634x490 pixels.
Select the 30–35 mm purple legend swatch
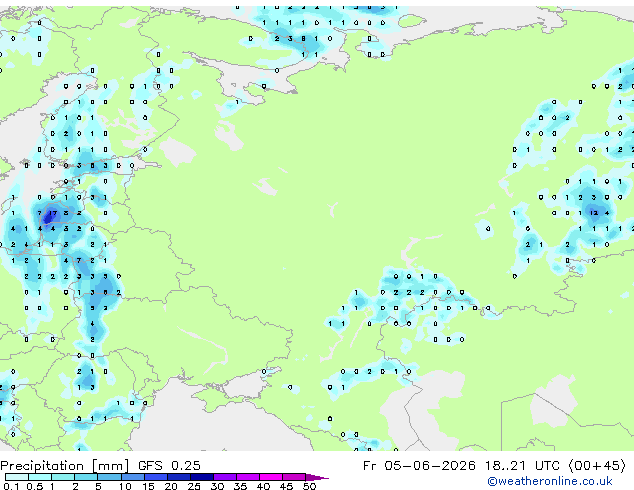(224, 477)
